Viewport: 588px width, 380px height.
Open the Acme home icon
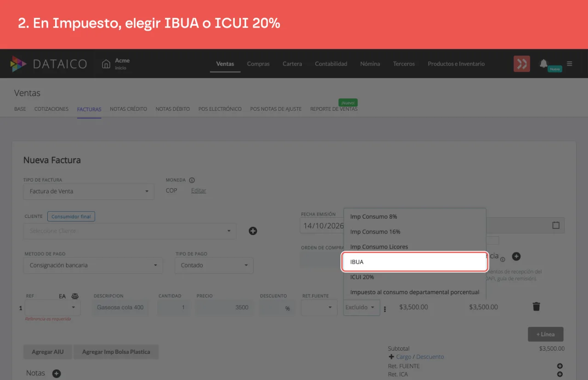point(106,64)
